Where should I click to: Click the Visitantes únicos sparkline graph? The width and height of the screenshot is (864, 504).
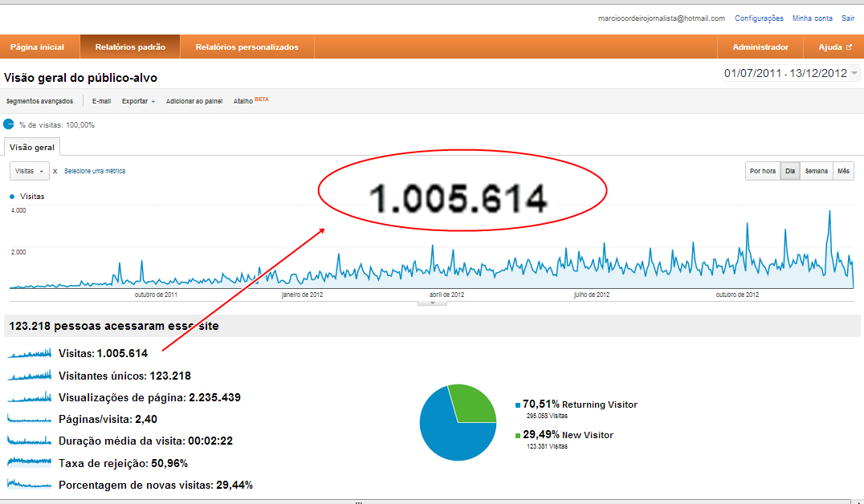click(x=29, y=376)
